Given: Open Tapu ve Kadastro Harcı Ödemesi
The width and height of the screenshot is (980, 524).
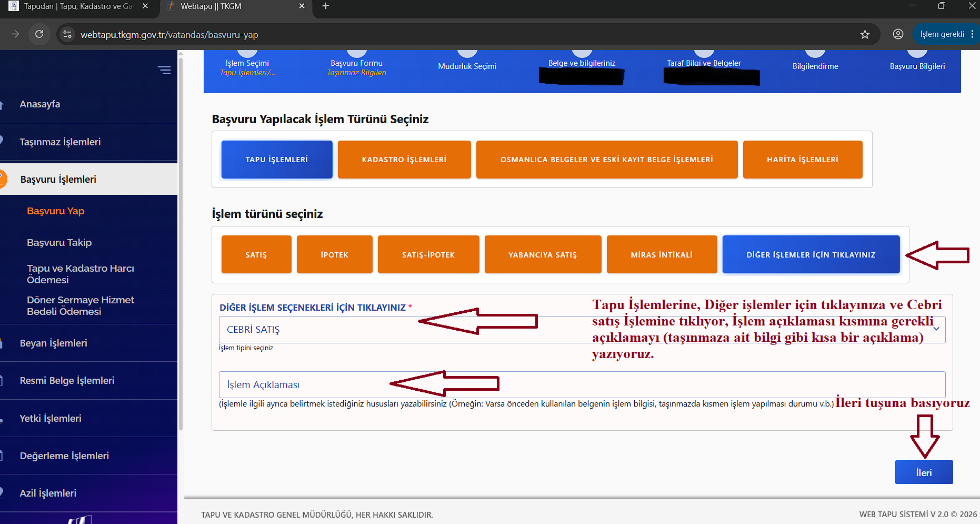Looking at the screenshot, I should [81, 274].
